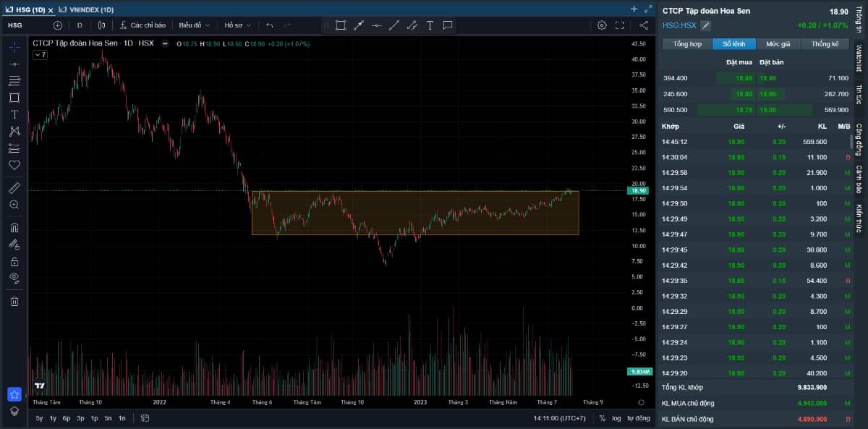Screen dimensions: 868x429
Task: Set chart range to 1y
Action: (x=54, y=418)
